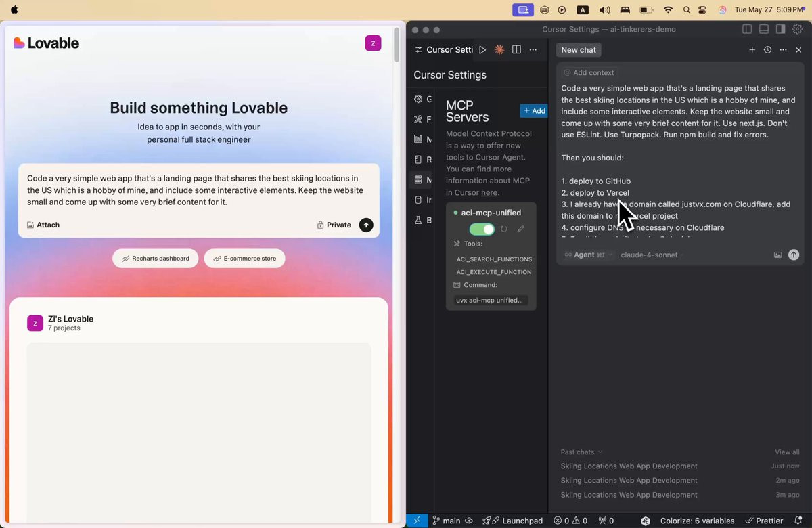Click the ACI_EXECUTE_FUNCTION tool
812x528 pixels.
click(494, 272)
